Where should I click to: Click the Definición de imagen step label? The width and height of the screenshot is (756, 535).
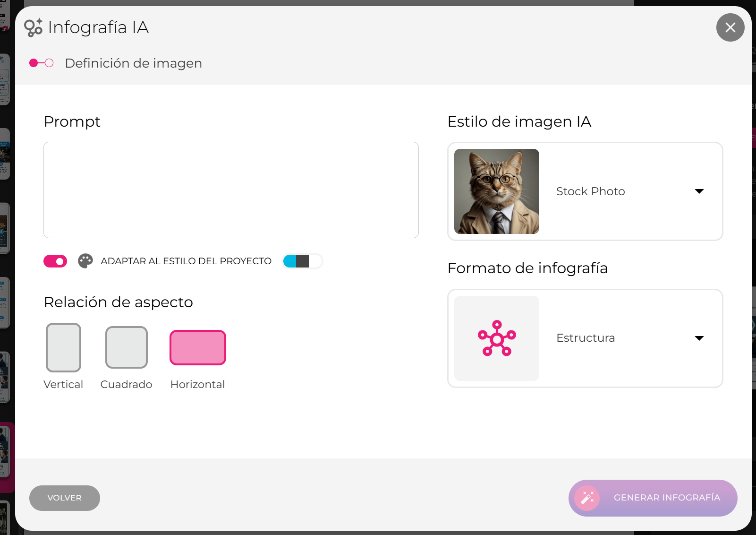[x=134, y=63]
